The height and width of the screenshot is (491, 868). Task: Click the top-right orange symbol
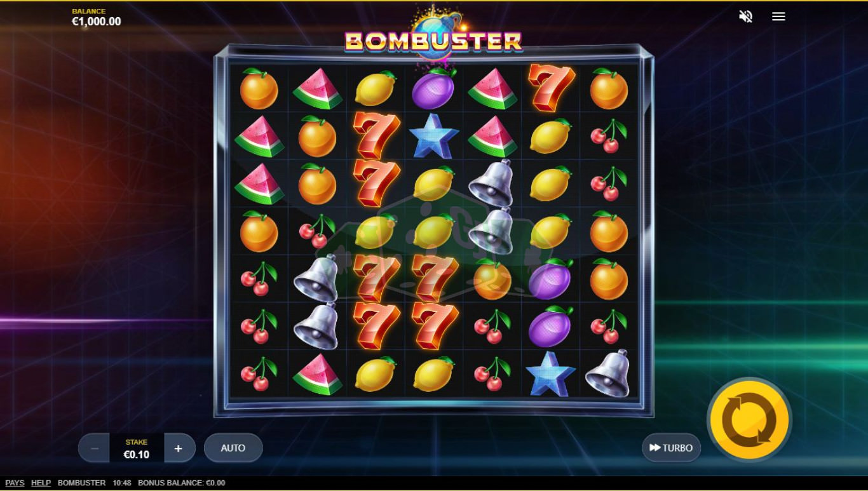pyautogui.click(x=608, y=89)
